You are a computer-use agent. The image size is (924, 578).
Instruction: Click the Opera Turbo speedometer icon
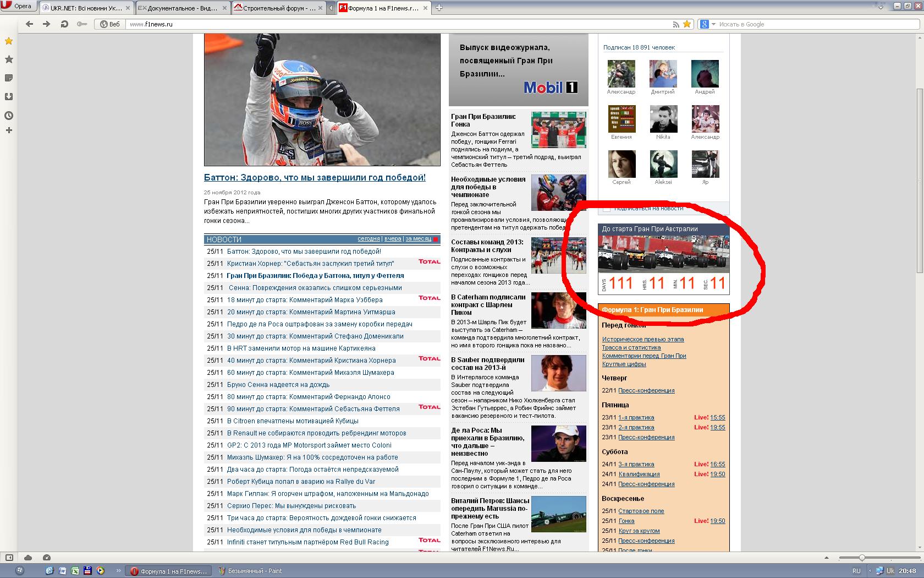(x=47, y=558)
